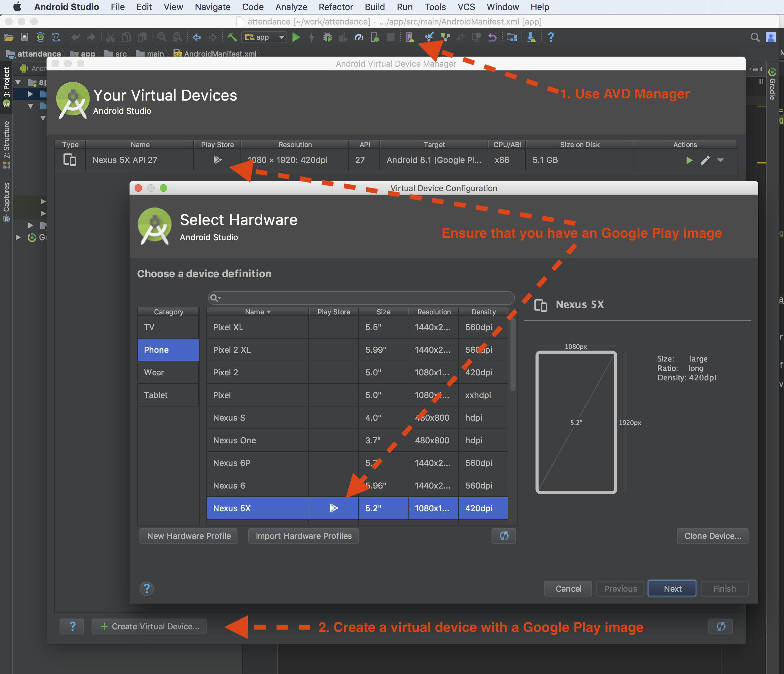
Task: Refresh the device definition list
Action: (504, 535)
